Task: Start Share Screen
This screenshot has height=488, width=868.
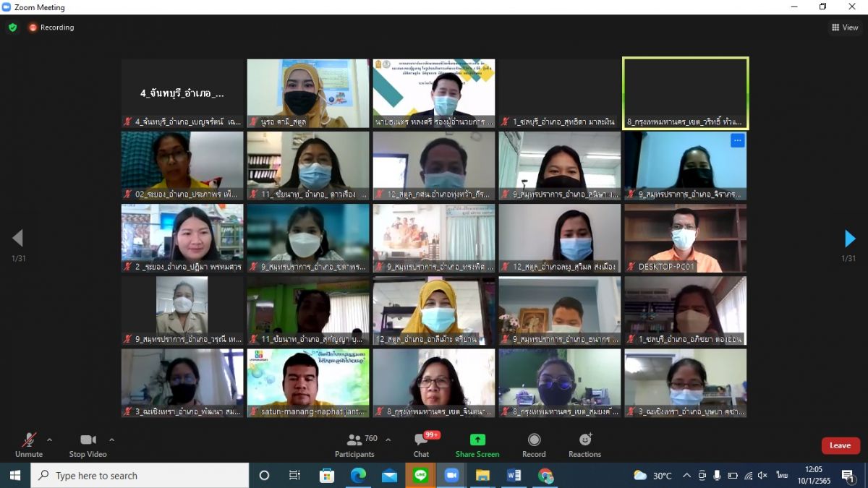Action: 477,445
